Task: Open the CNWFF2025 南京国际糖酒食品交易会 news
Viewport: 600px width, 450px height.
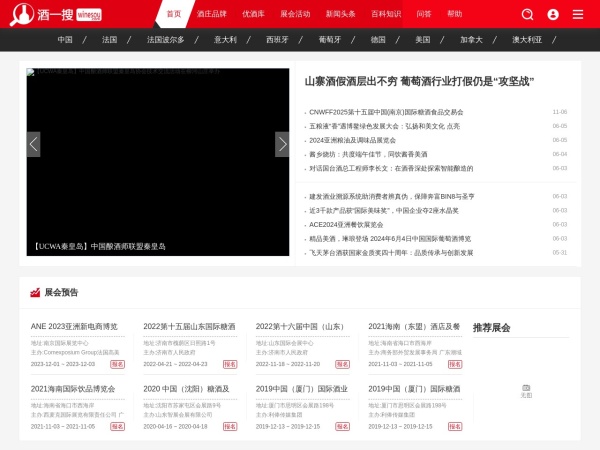Action: [x=386, y=112]
